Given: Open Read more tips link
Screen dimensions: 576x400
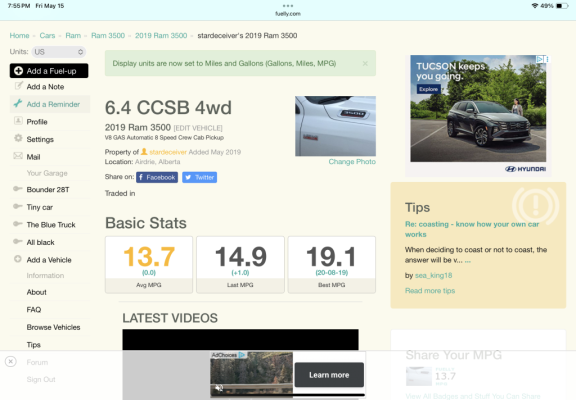Looking at the screenshot, I should 430,291.
